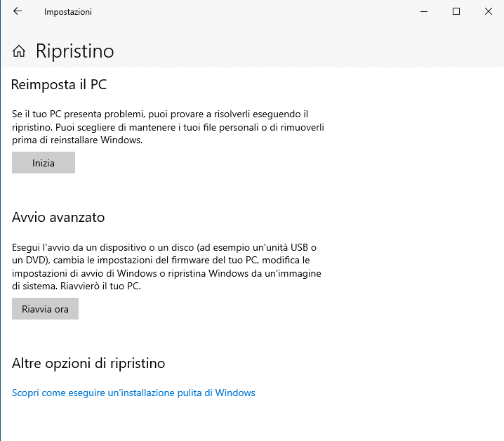Maximize the Impostazioni window
The image size is (504, 441).
(456, 11)
